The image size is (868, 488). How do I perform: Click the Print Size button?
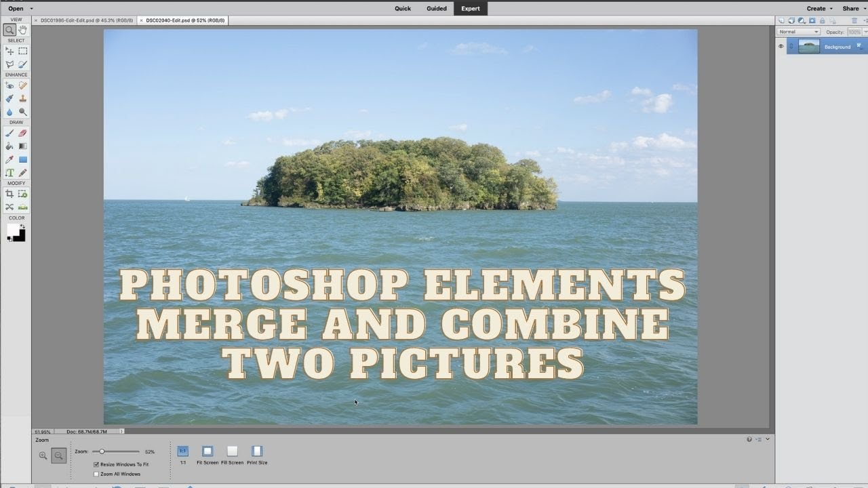point(257,451)
